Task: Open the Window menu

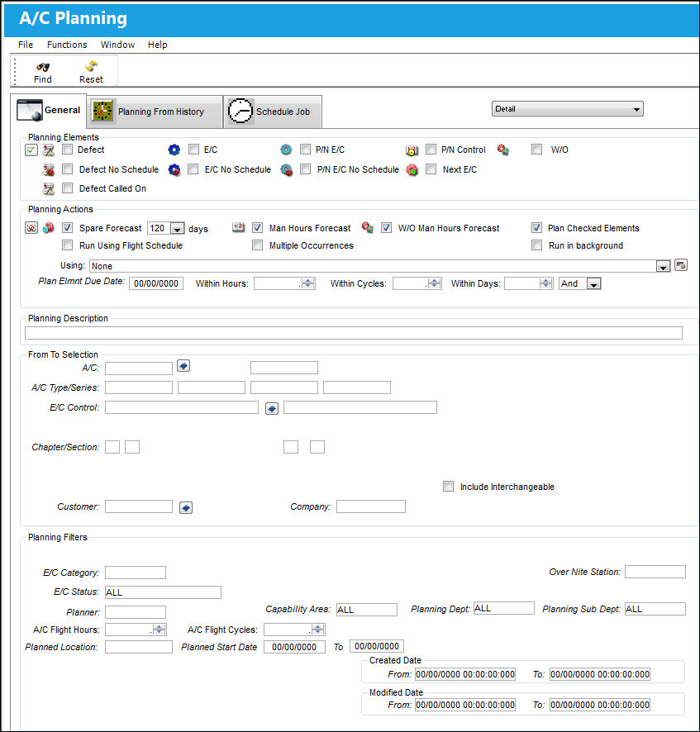Action: coord(117,45)
